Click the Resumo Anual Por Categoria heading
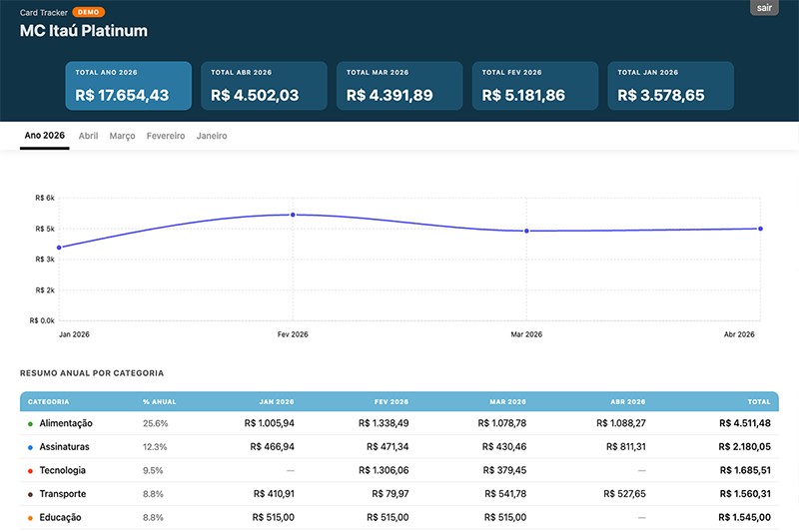Screen dimensions: 799x532 pos(92,373)
